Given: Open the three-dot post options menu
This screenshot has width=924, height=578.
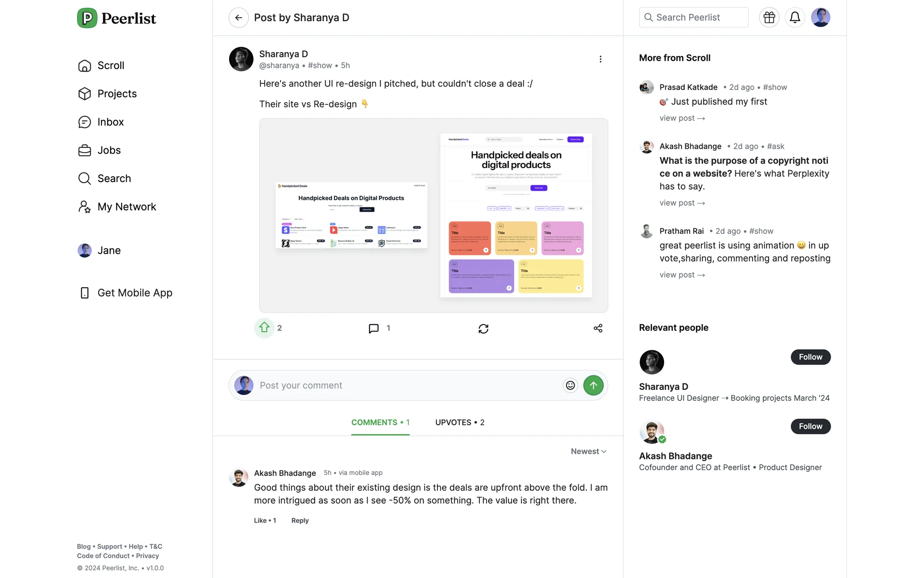Looking at the screenshot, I should point(600,59).
